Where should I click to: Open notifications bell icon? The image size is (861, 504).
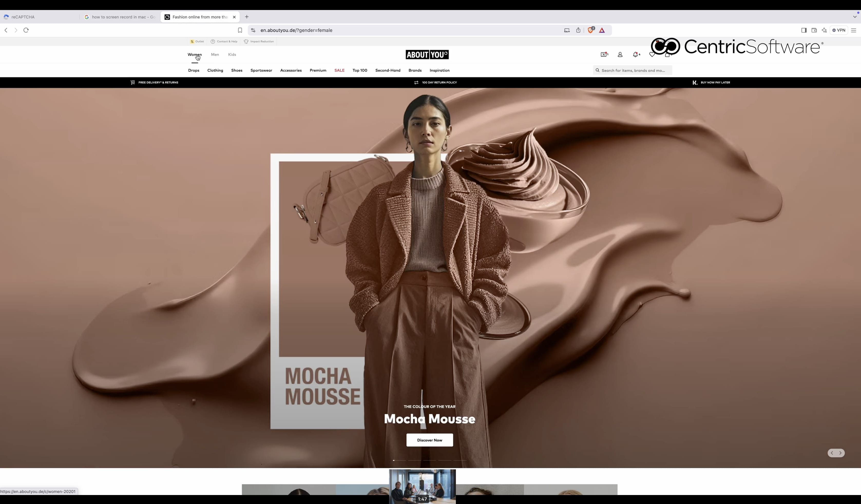pos(636,55)
